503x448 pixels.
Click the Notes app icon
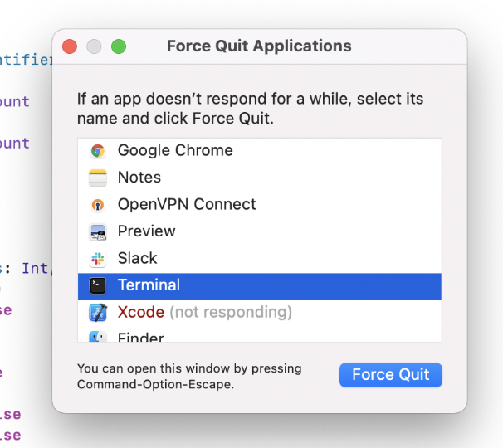[98, 178]
